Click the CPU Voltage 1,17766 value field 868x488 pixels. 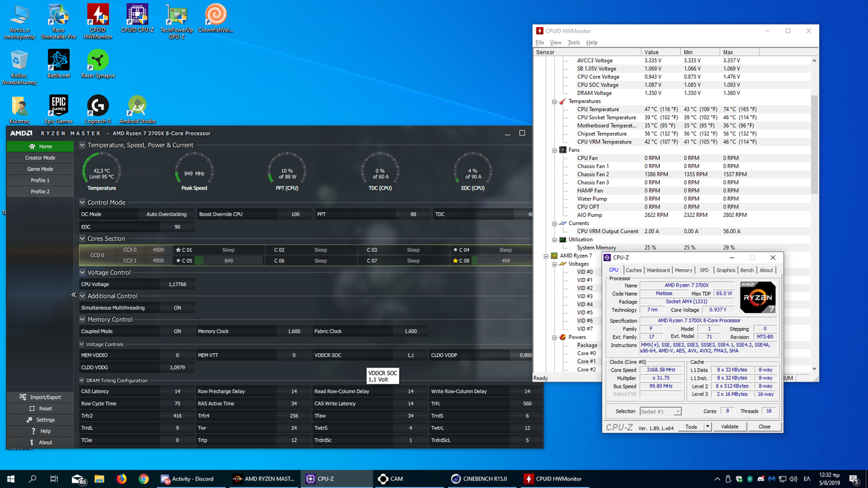tap(177, 284)
